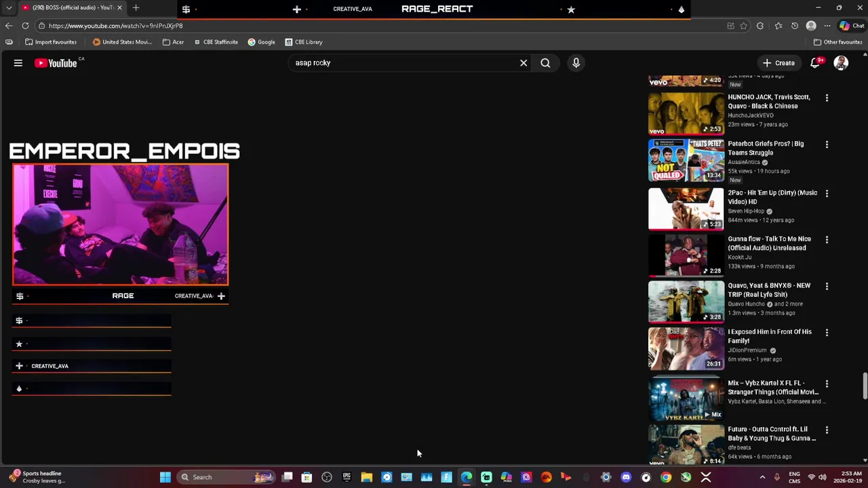868x488 pixels.
Task: Open options for Peterbot Griefs Pros video
Action: click(827, 144)
